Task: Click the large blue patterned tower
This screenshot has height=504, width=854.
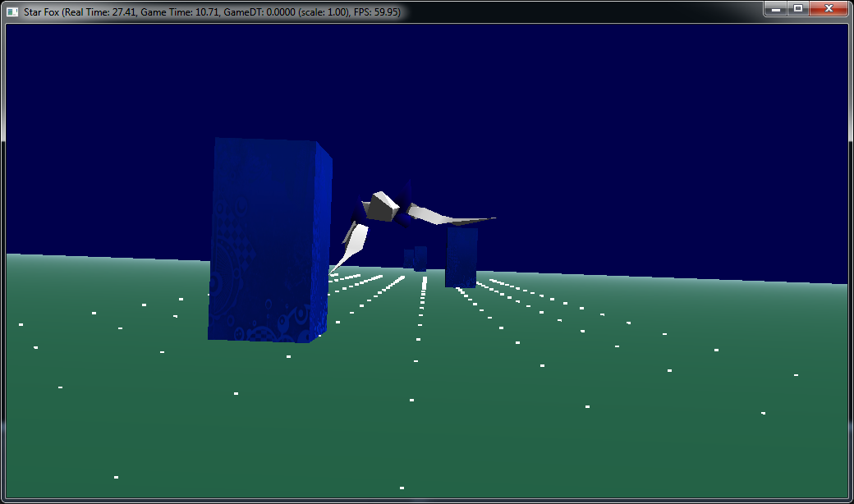Action: click(270, 240)
